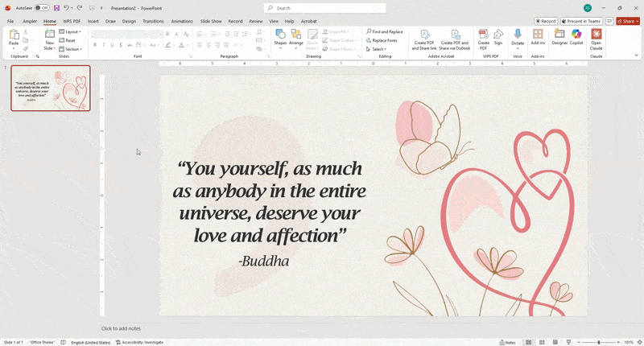
Task: Toggle the Notes pane from the status bar
Action: pyautogui.click(x=508, y=342)
